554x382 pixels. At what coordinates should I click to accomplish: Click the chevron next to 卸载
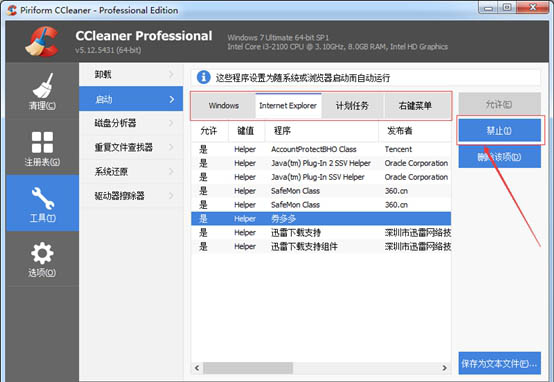(x=171, y=75)
